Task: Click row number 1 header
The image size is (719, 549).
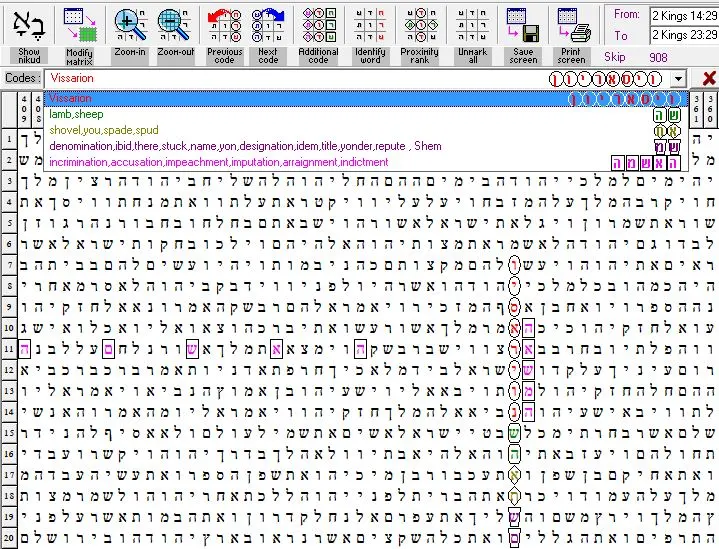Action: coord(9,139)
